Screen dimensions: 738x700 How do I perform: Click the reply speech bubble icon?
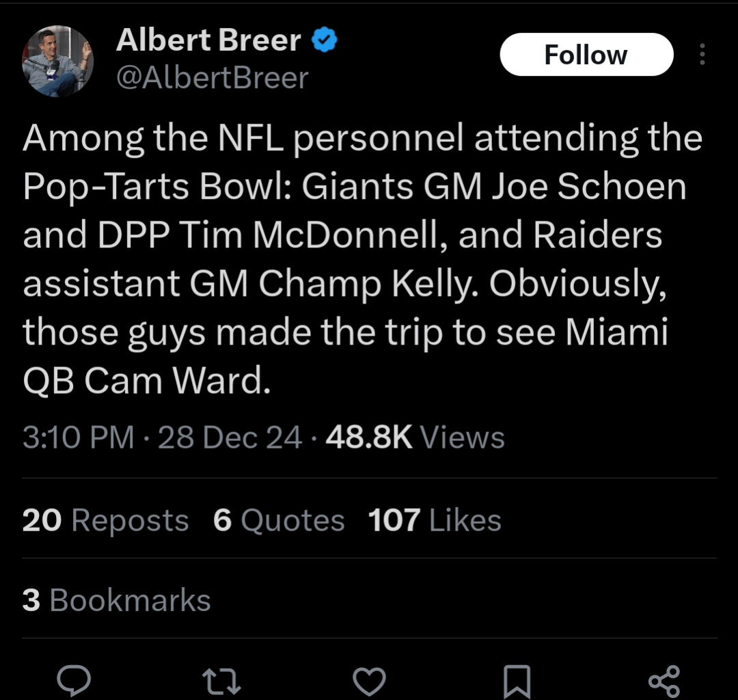pos(74,680)
